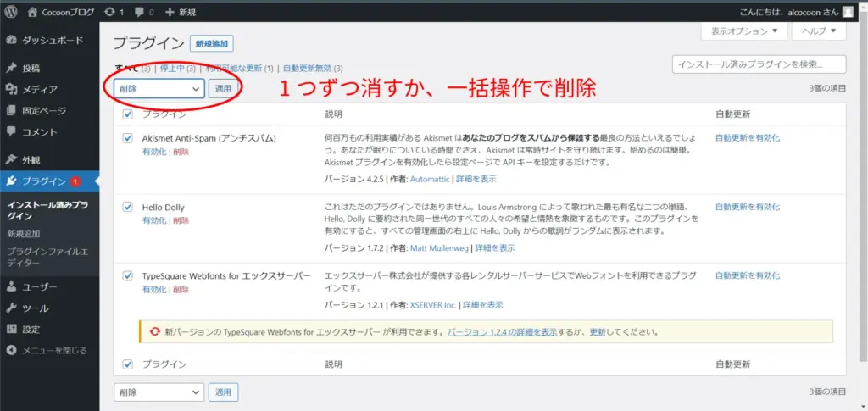Delete Akismet via 削除 link

pos(181,152)
